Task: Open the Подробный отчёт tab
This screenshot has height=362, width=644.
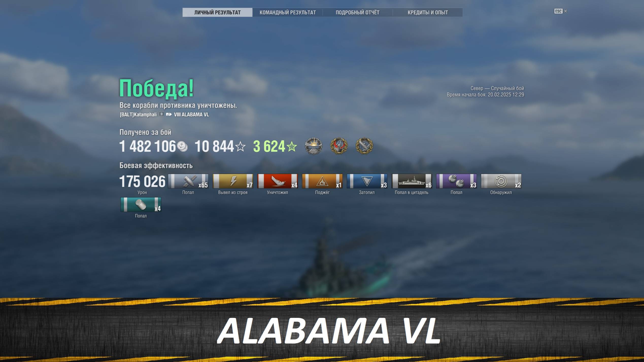Action: [x=358, y=12]
